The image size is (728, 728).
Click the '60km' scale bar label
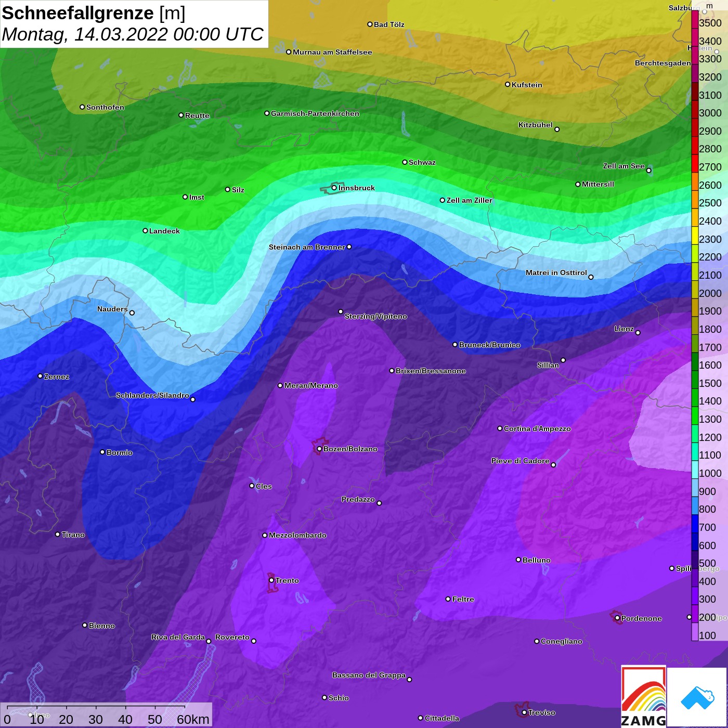(193, 719)
